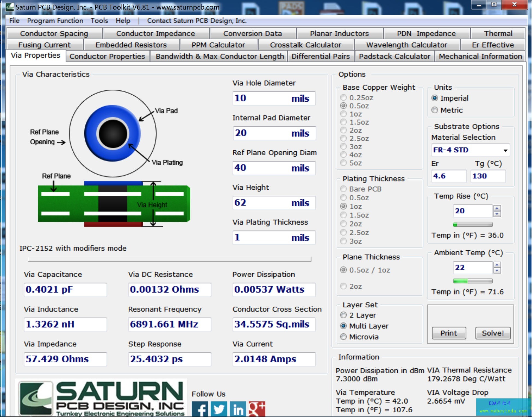Choose 2oz base copper weight
The width and height of the screenshot is (532, 417).
point(344,130)
